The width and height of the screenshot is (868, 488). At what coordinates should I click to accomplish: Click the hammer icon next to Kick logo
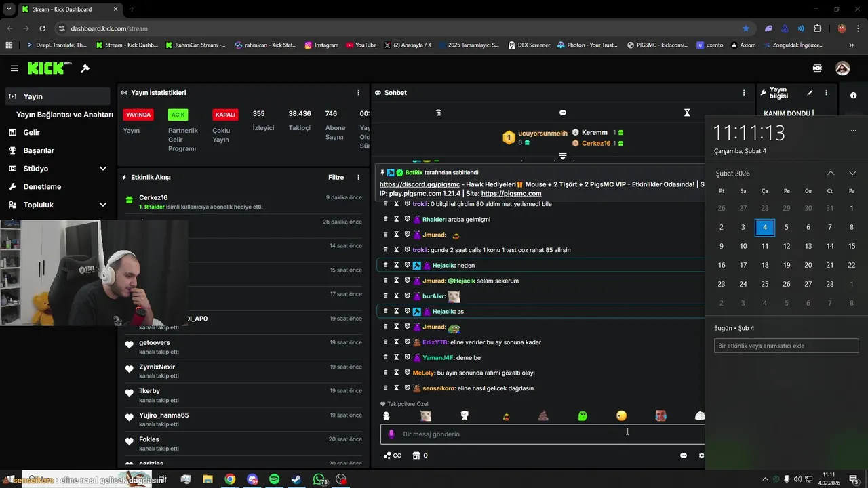point(85,68)
